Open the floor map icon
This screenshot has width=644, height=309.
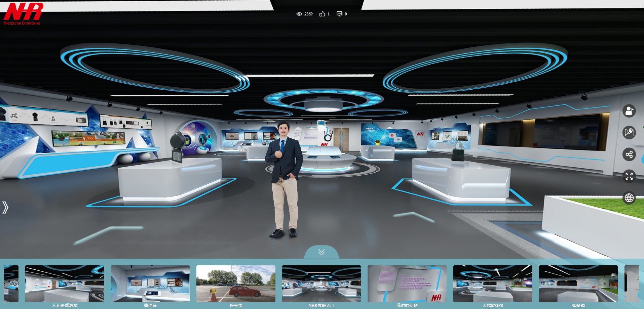(629, 132)
